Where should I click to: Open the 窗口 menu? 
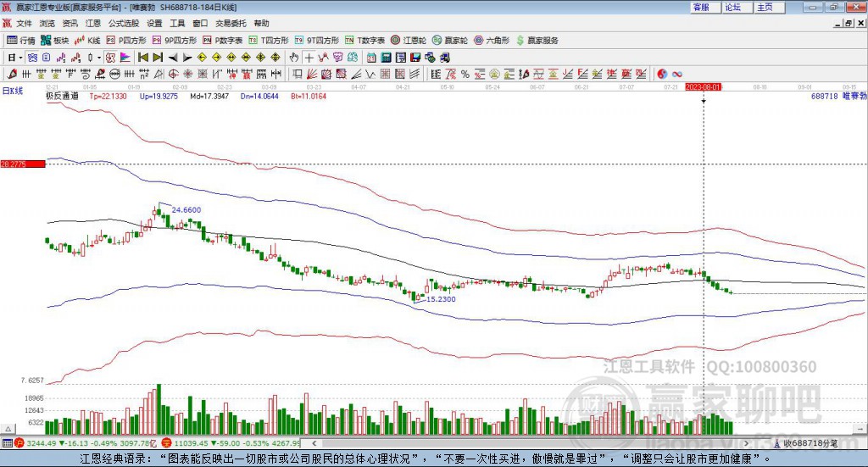(200, 23)
